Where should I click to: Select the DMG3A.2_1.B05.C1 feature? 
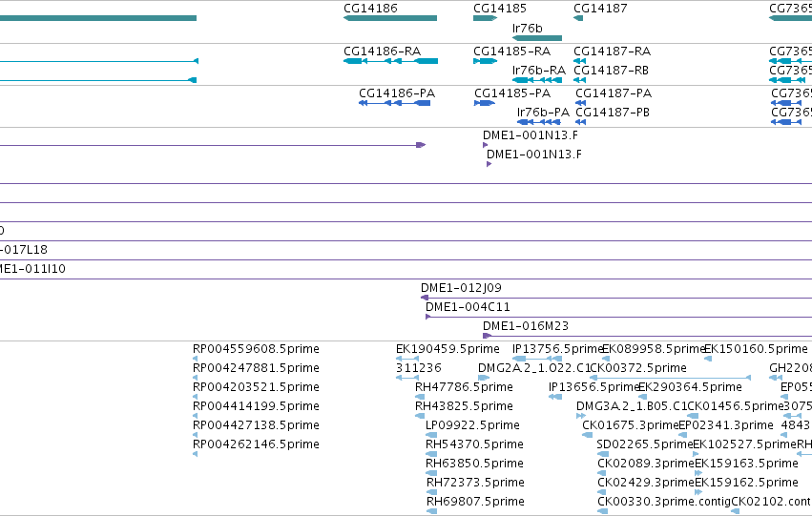click(x=632, y=406)
